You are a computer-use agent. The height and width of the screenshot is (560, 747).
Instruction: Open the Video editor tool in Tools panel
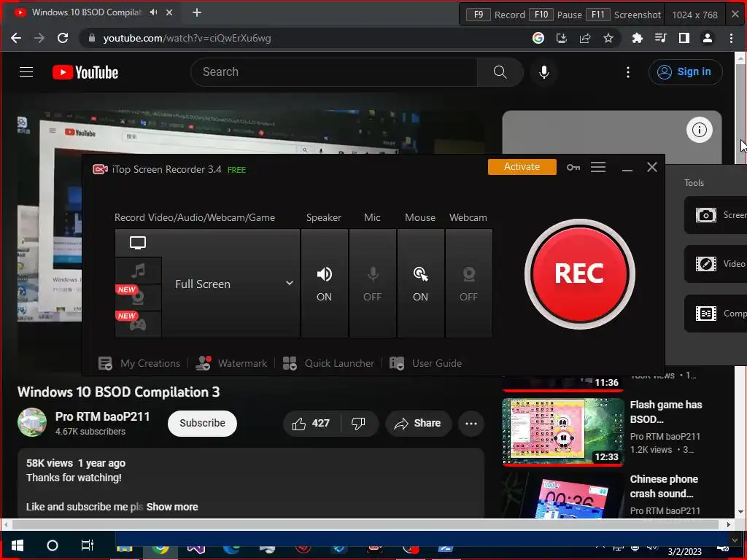(x=716, y=264)
